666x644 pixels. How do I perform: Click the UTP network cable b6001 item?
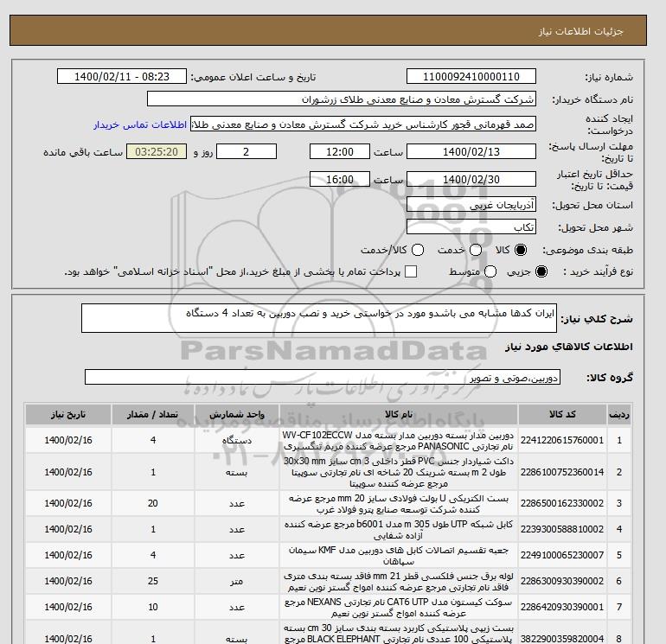tap(399, 529)
